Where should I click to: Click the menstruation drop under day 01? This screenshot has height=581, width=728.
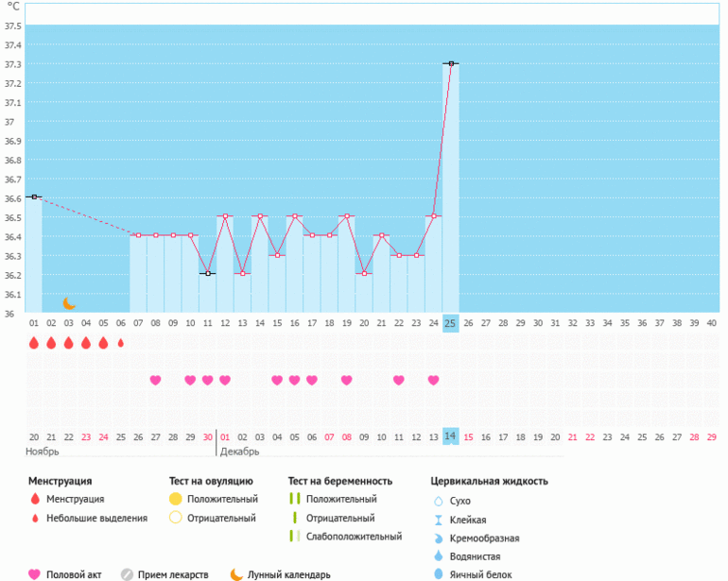point(34,343)
